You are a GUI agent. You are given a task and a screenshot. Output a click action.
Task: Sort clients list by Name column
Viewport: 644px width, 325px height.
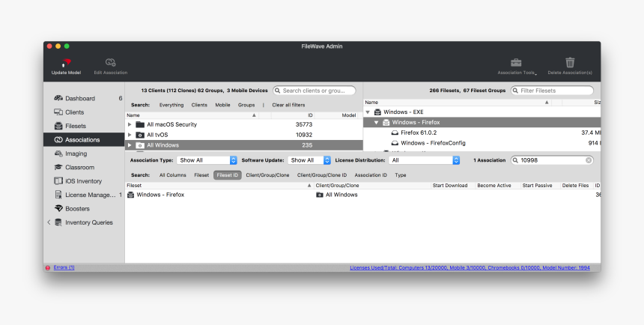pos(192,115)
